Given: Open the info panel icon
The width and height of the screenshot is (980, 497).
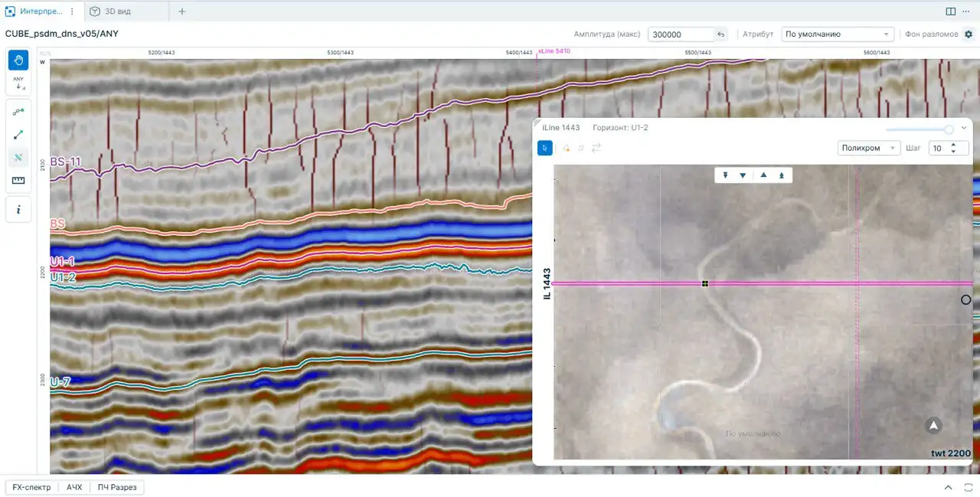Looking at the screenshot, I should [18, 210].
